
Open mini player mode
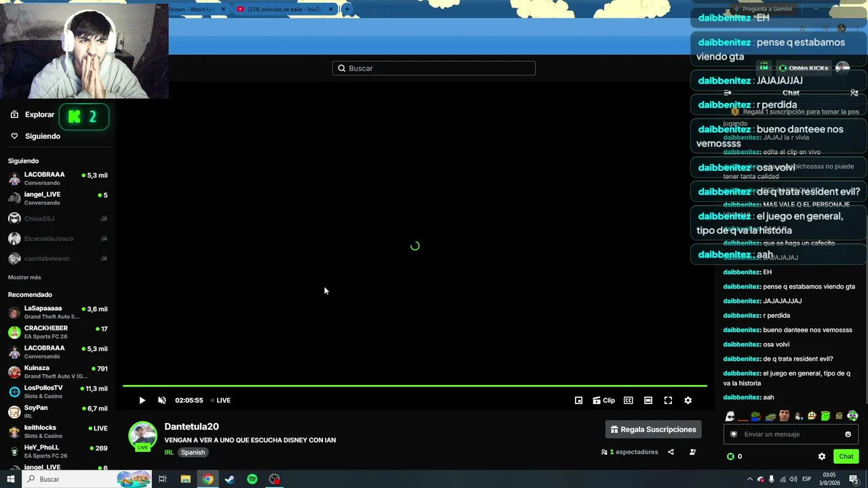click(578, 401)
